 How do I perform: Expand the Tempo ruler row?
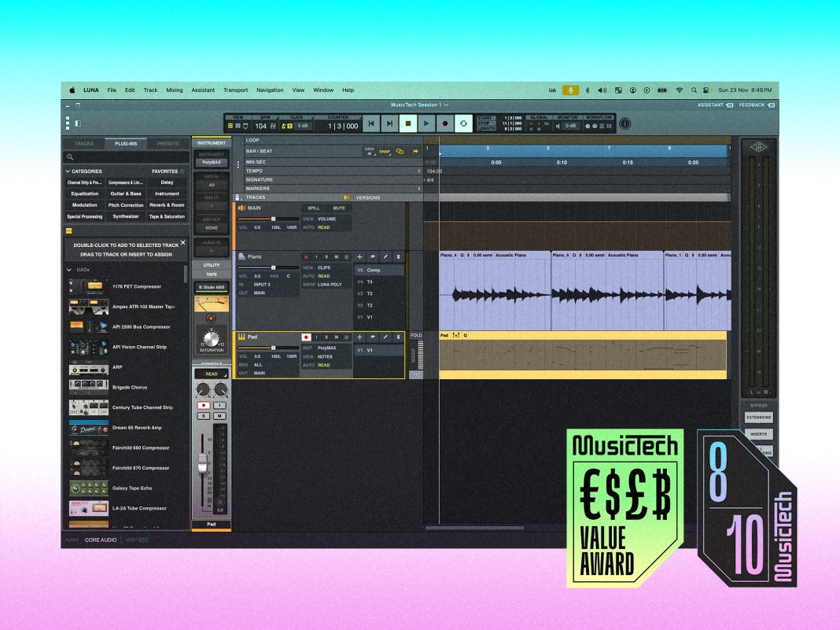[418, 171]
